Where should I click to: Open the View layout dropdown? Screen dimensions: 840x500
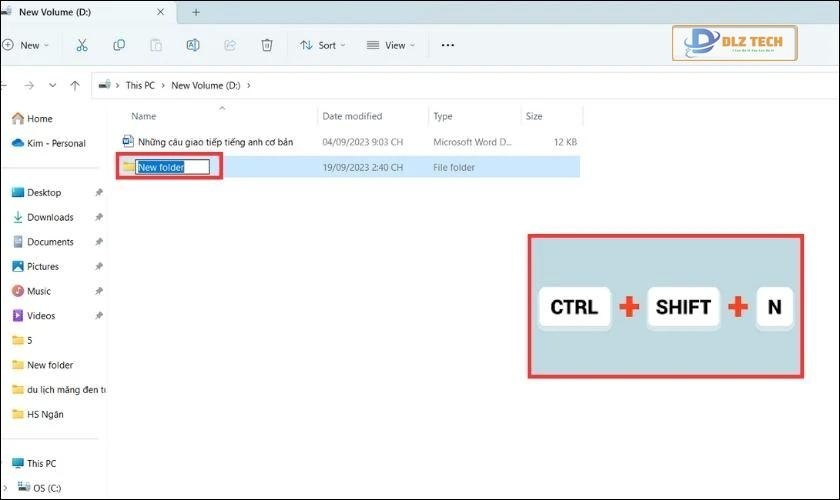(391, 45)
